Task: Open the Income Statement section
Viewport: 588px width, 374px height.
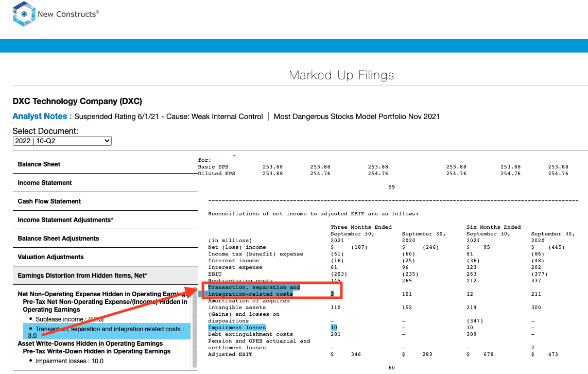Action: 106,183
